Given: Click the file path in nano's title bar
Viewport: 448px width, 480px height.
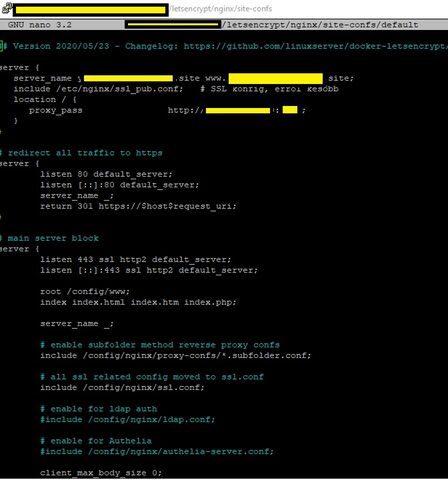Looking at the screenshot, I should tap(320, 25).
